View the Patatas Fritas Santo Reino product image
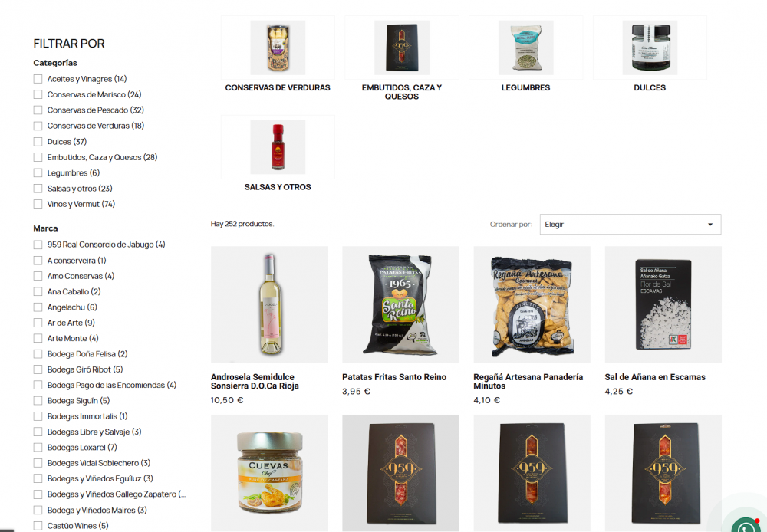 400,304
